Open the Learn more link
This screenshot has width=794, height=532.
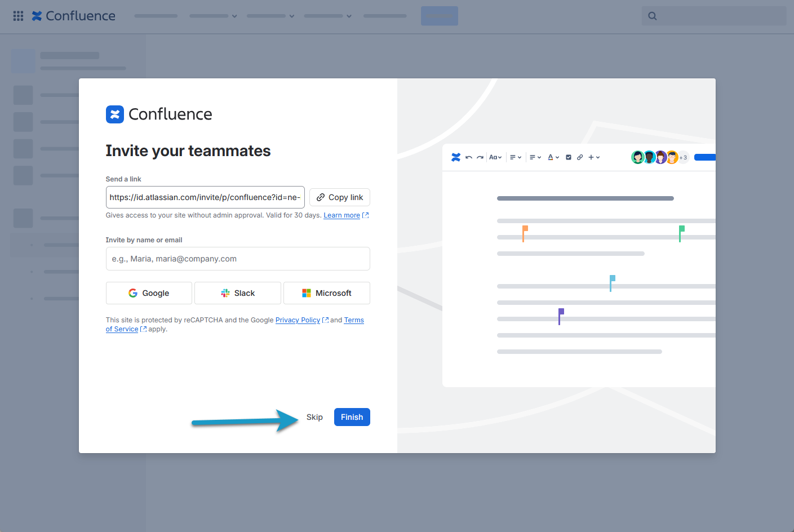click(x=346, y=215)
